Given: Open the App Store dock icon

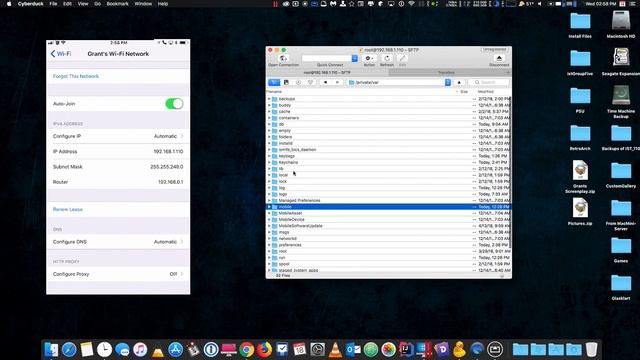Looking at the screenshot, I should 176,349.
